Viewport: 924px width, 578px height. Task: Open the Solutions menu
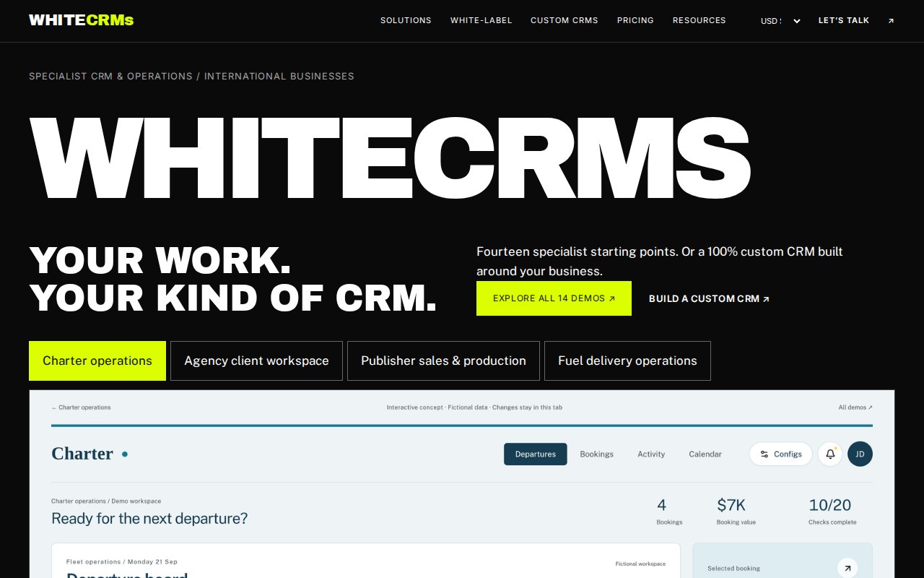tap(406, 20)
